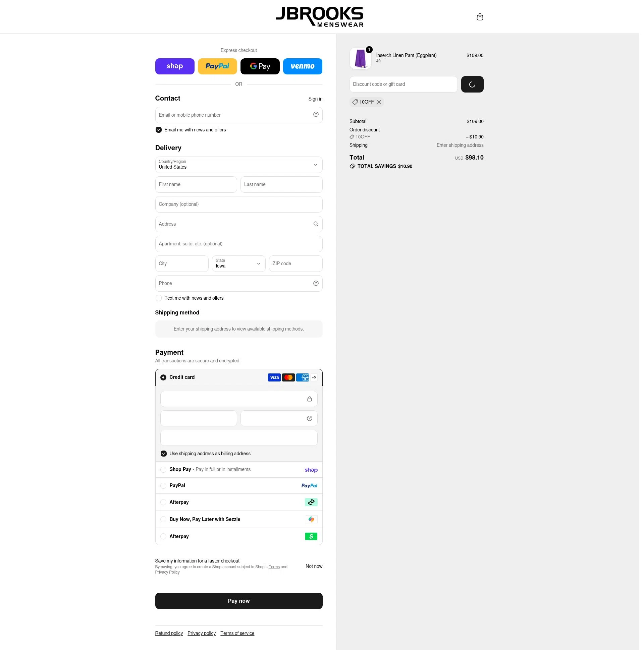Viewport: 644px width, 650px height.
Task: Open the Country/Region dropdown
Action: [x=239, y=165]
